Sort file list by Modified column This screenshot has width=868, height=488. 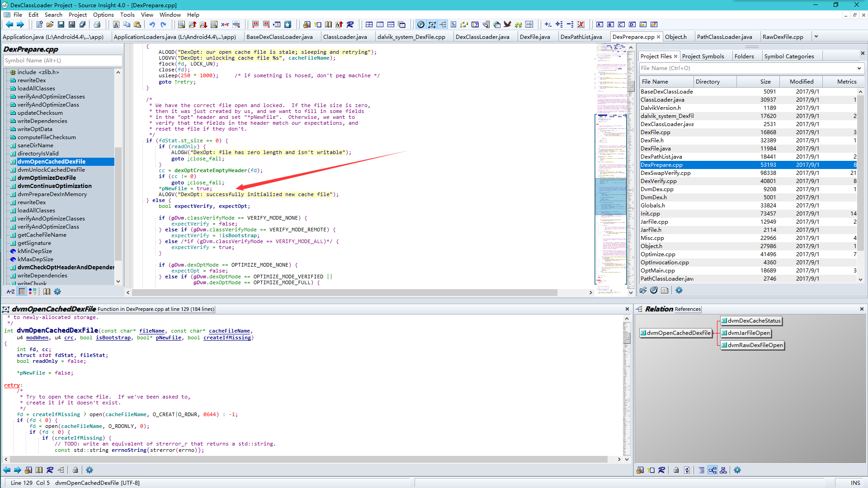pyautogui.click(x=802, y=81)
